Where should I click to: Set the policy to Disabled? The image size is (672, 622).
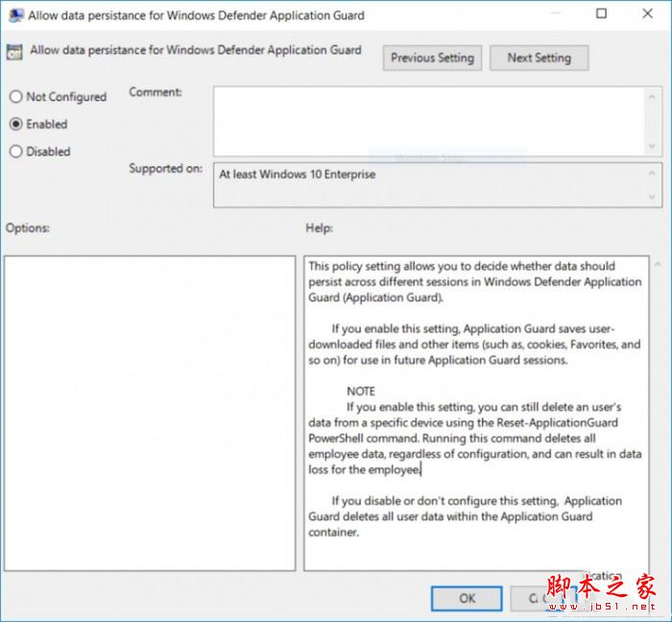pyautogui.click(x=15, y=151)
